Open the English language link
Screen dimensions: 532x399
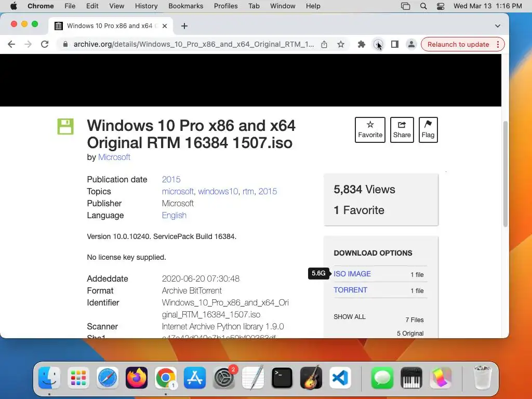[174, 216]
